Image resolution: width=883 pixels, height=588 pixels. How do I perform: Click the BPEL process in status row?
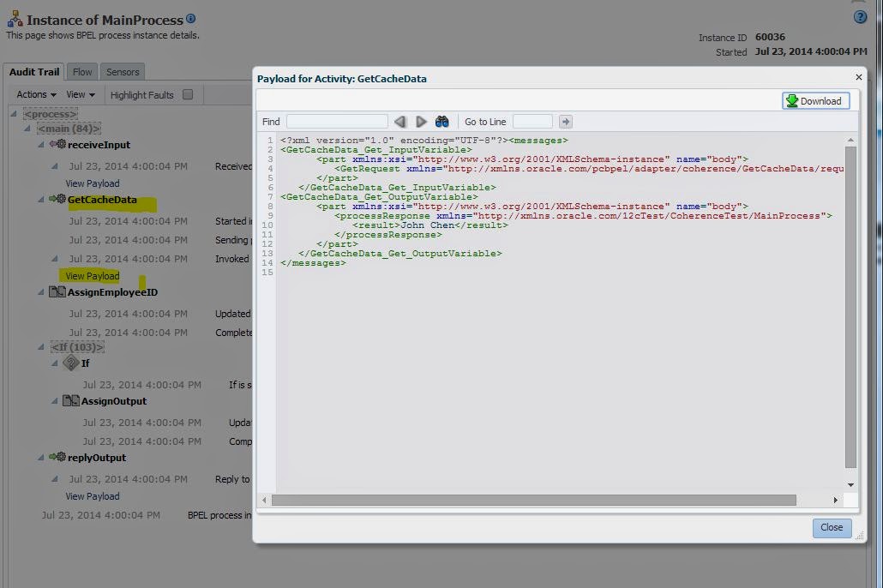(x=219, y=515)
